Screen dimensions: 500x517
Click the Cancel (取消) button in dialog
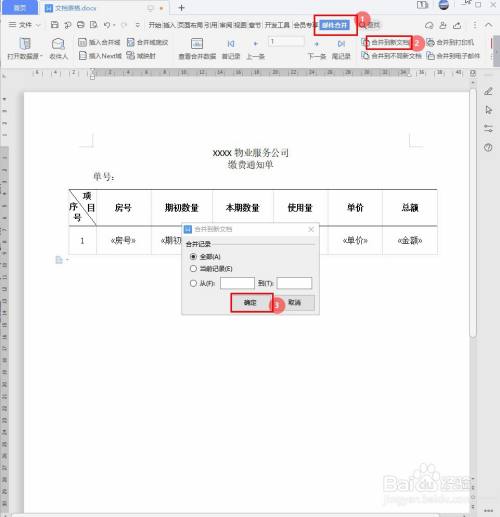pyautogui.click(x=295, y=303)
